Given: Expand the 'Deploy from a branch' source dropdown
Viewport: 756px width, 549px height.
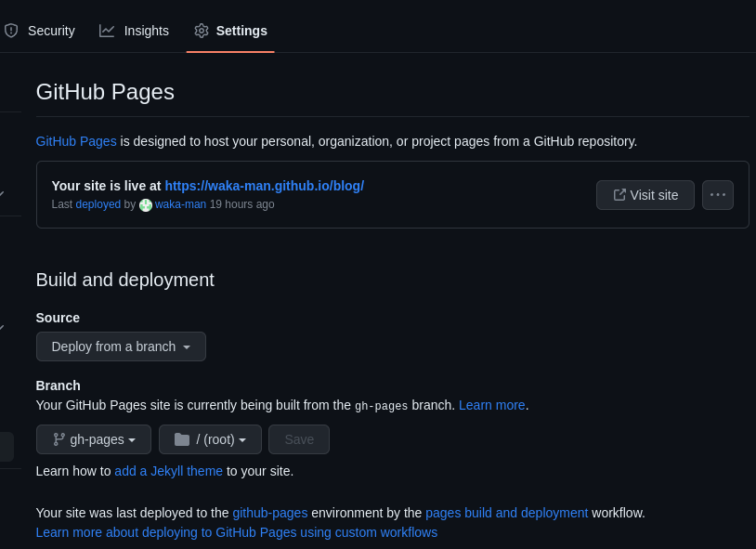Looking at the screenshot, I should pyautogui.click(x=121, y=346).
